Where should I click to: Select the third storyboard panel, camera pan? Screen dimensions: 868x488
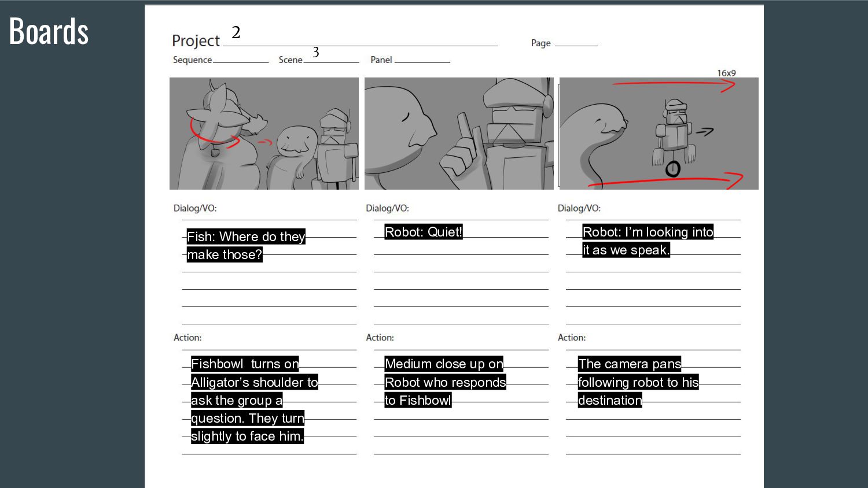click(659, 134)
